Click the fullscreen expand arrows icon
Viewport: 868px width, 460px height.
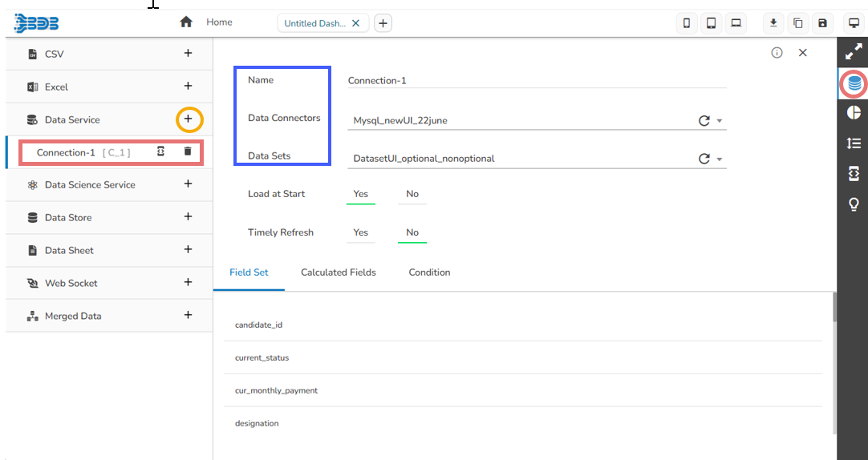click(x=854, y=53)
